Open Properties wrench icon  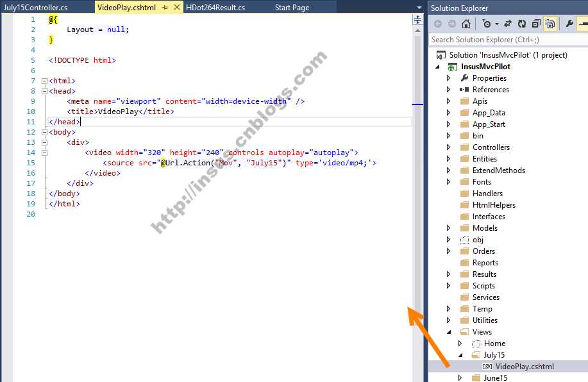(x=569, y=24)
